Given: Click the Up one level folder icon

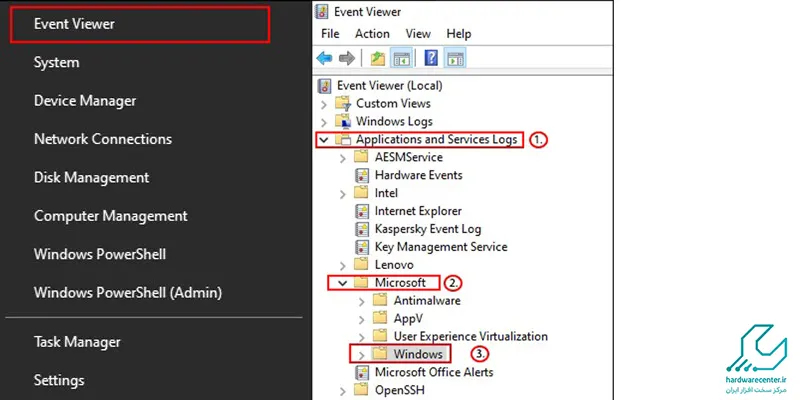Looking at the screenshot, I should 378,58.
